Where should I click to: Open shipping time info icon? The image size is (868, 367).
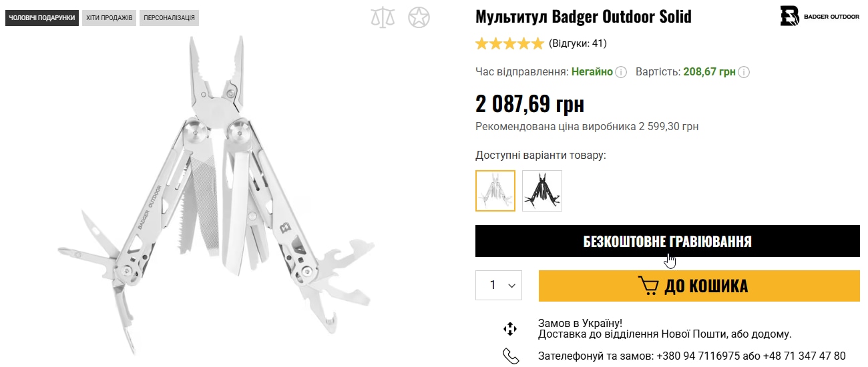621,72
